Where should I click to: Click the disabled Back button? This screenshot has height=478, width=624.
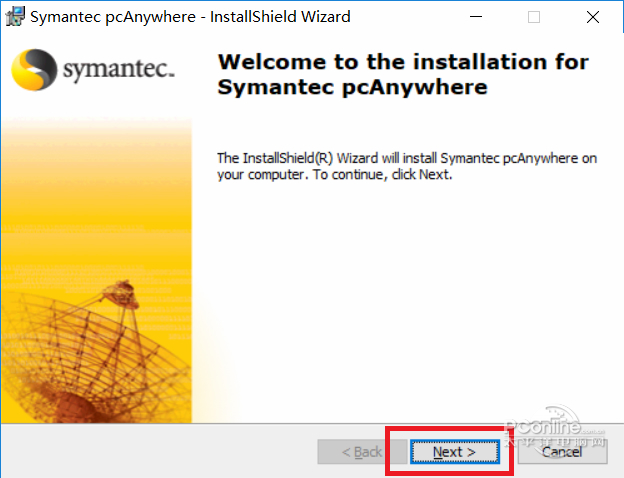point(362,452)
